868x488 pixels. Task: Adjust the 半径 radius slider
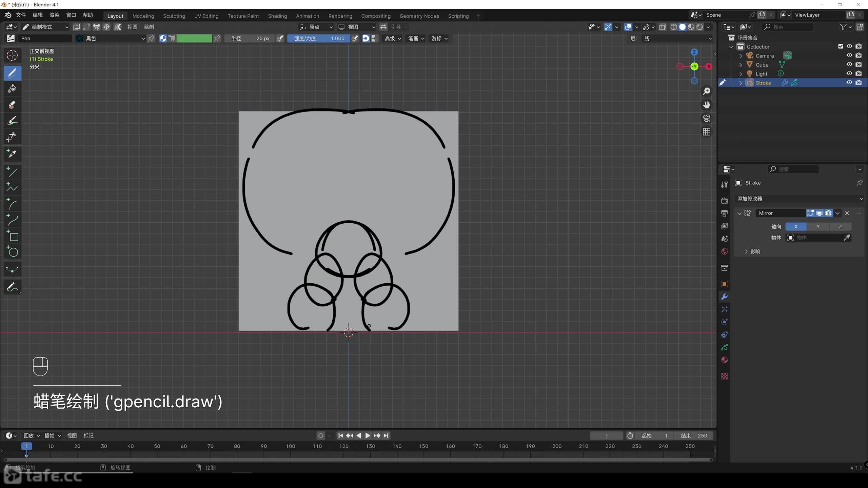pos(250,39)
